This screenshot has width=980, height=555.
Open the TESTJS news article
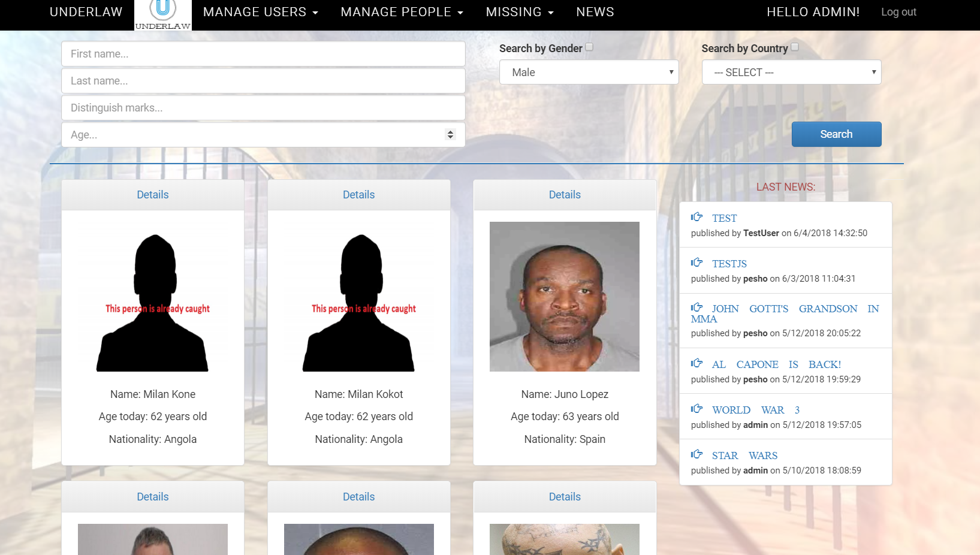[x=729, y=264]
